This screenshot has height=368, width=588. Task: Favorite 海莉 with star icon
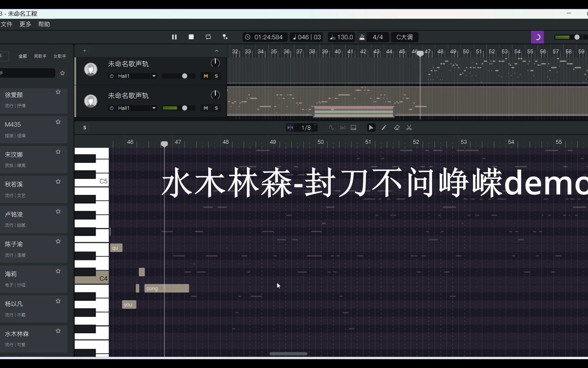58,271
